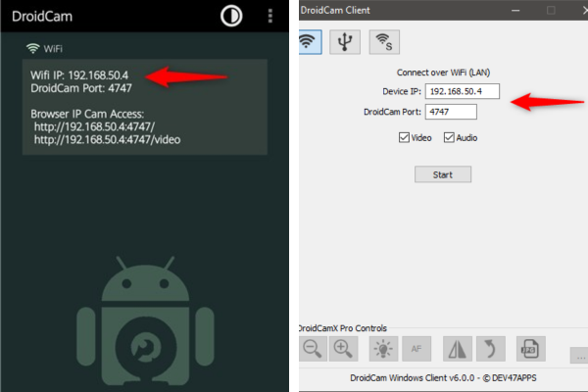The width and height of the screenshot is (588, 392).
Task: Toggle the dimmer icon in DroidCam app header
Action: tap(231, 16)
